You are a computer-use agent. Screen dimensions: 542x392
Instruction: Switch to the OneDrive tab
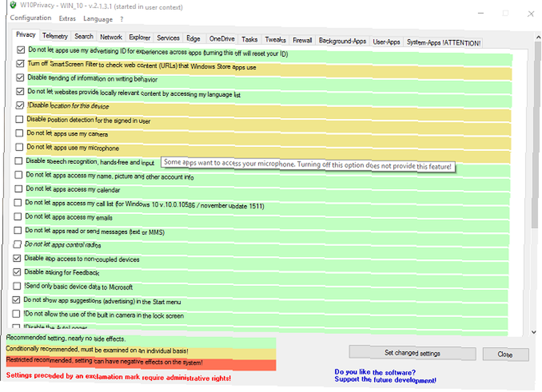point(222,38)
